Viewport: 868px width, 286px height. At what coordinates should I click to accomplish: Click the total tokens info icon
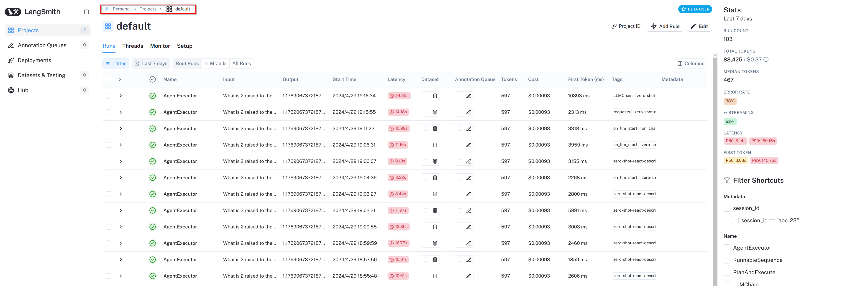766,60
